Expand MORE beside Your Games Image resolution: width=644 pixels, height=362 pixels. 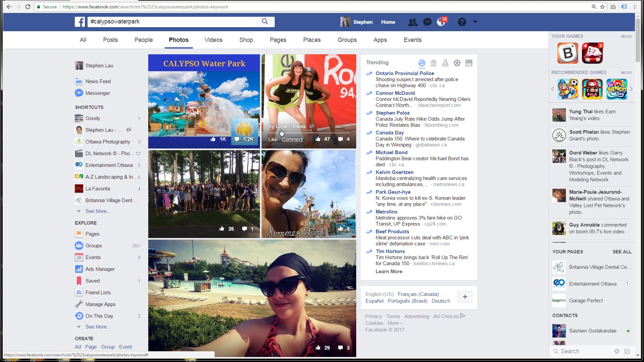point(627,36)
